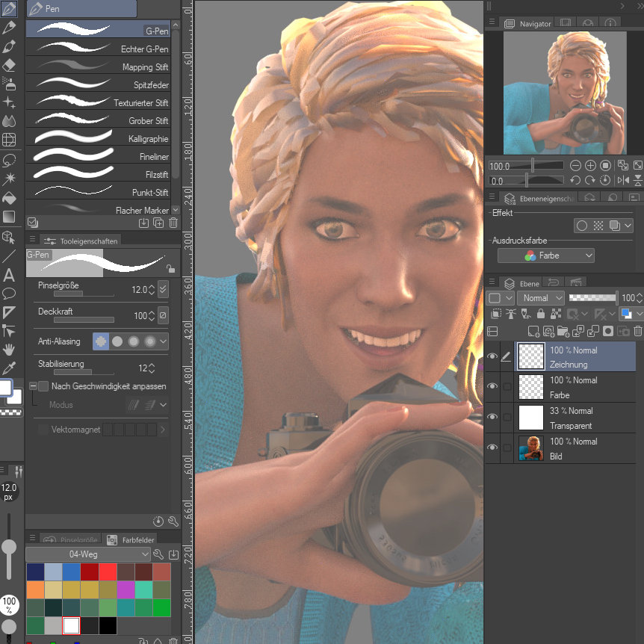The height and width of the screenshot is (644, 644).
Task: Delete the layer using the trash icon
Action: click(637, 331)
